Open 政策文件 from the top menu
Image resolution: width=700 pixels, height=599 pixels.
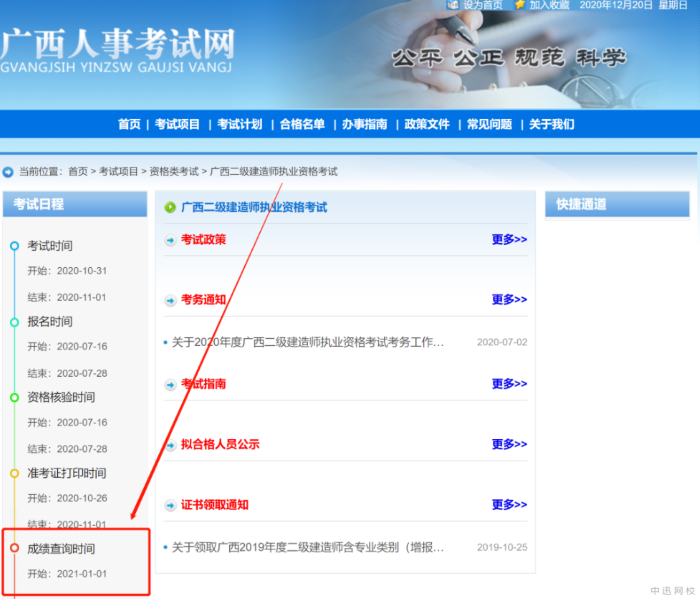(x=427, y=124)
